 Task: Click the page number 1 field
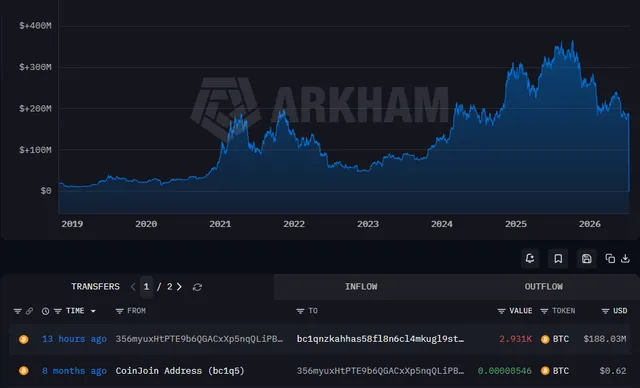click(x=147, y=287)
